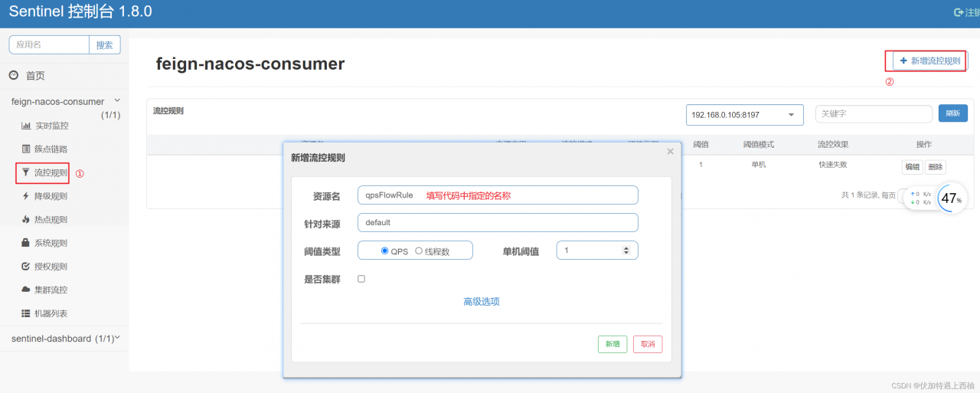Screen dimensions: 980x393
Task: Click the logout icon in the header
Action: pyautogui.click(x=958, y=12)
